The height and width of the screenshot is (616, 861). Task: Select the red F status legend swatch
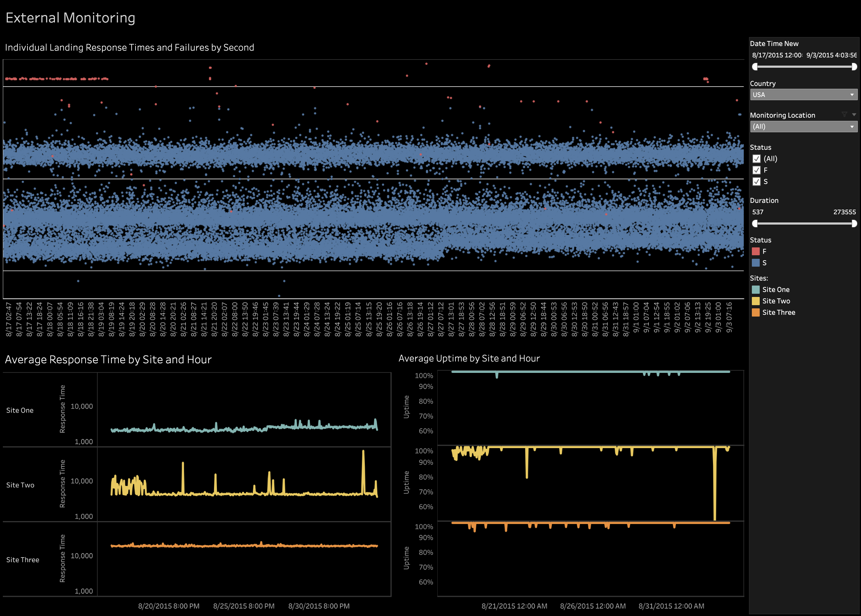pyautogui.click(x=756, y=251)
